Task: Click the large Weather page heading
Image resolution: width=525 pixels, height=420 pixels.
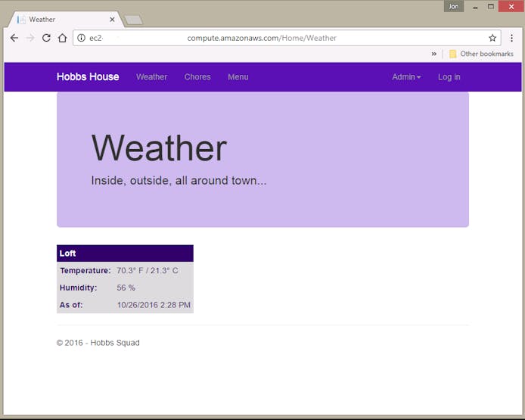Action: (159, 148)
